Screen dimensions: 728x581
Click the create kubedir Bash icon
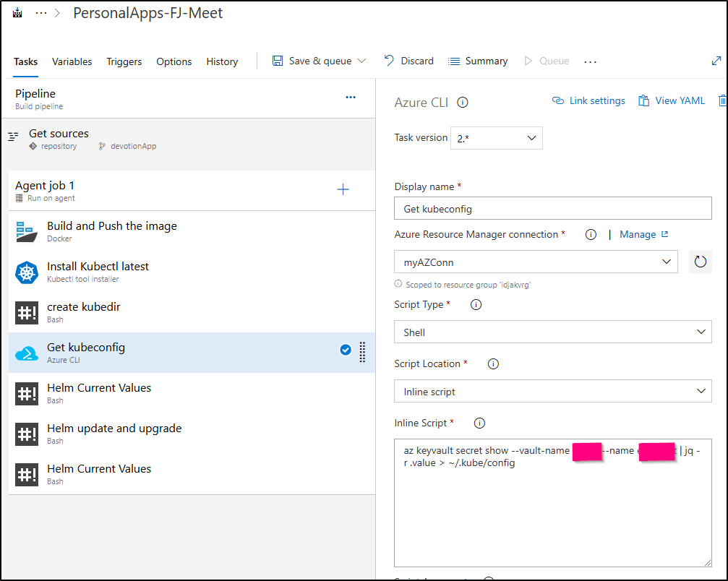point(27,313)
